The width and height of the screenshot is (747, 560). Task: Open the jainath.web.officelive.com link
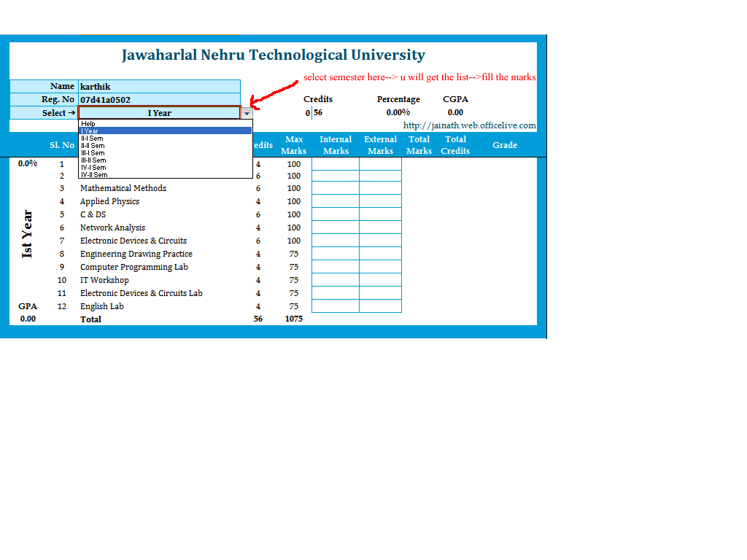click(x=469, y=125)
